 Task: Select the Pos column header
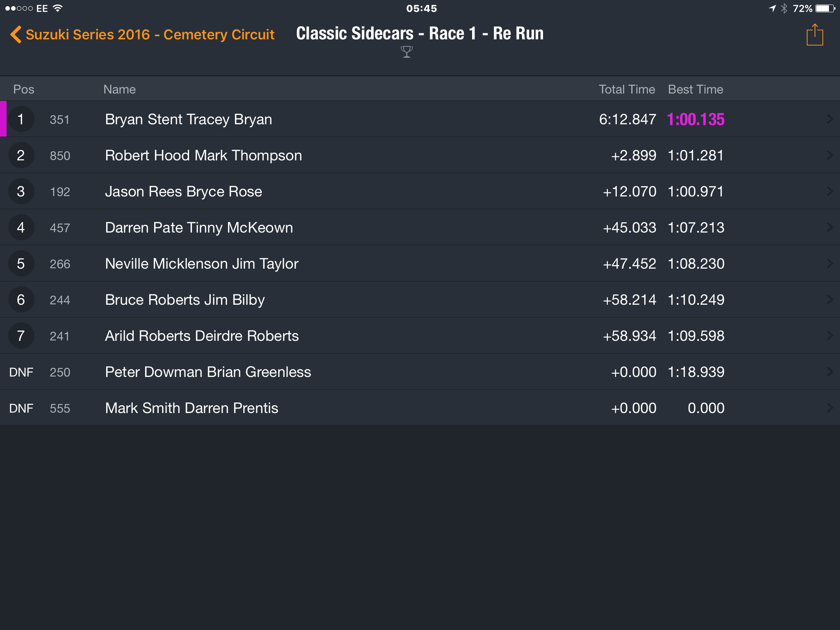(x=24, y=89)
